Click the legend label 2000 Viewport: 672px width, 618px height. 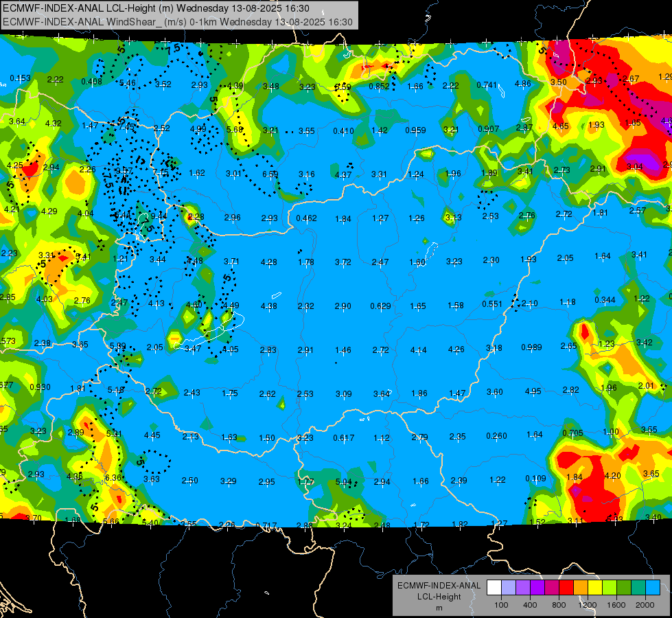pos(645,605)
